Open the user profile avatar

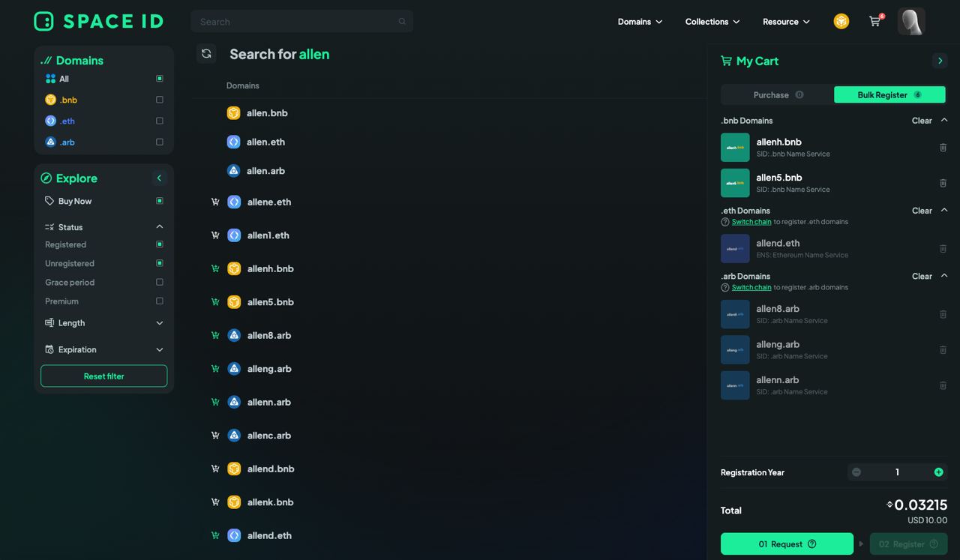click(911, 22)
